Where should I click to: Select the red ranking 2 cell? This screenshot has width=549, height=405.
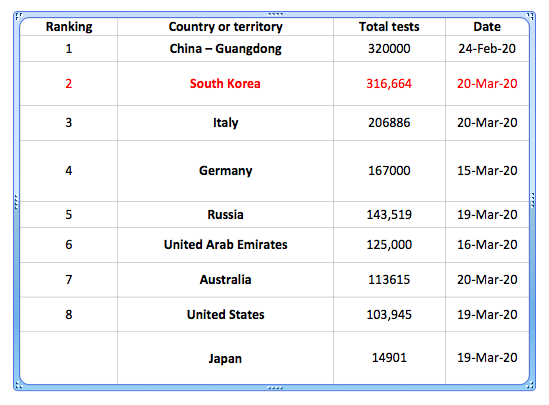coord(69,84)
